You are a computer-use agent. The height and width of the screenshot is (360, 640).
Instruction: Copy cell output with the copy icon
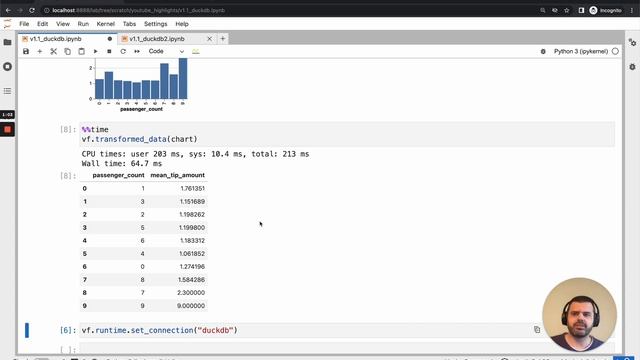click(537, 330)
